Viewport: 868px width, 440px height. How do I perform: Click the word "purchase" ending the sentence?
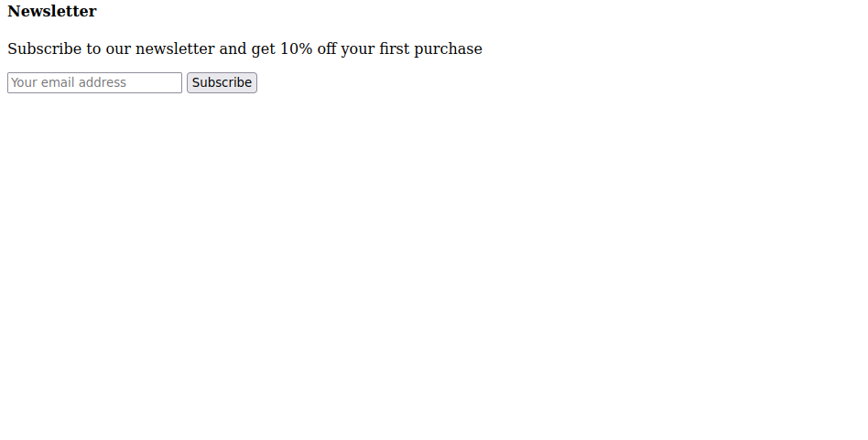coord(448,48)
